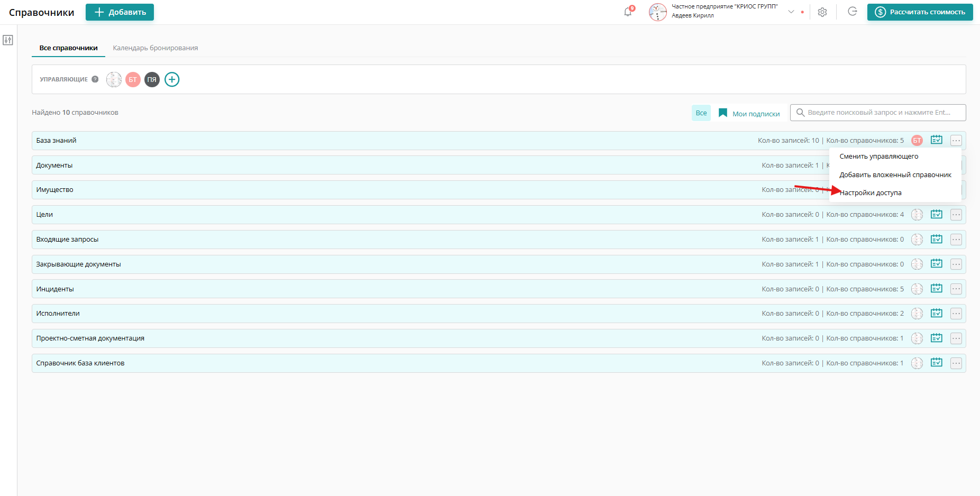This screenshot has height=496, width=980.
Task: Open the three-dots menu for Справочник база клиентов
Action: 956,363
